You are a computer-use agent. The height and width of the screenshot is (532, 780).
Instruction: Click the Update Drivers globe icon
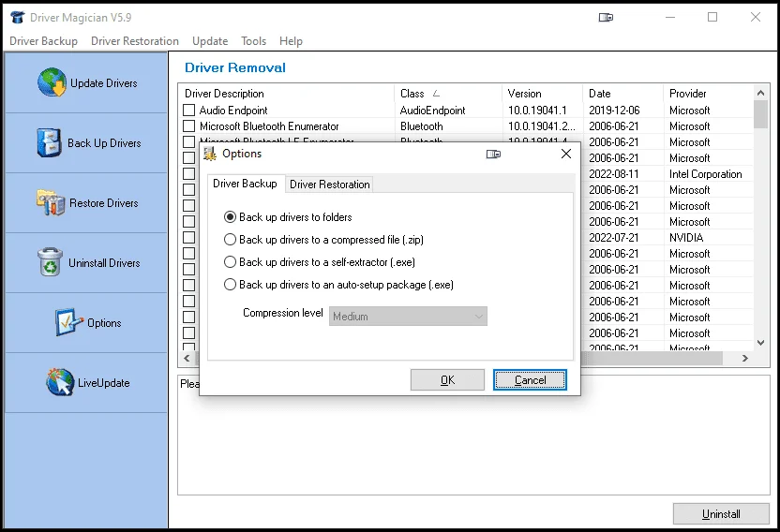point(52,82)
